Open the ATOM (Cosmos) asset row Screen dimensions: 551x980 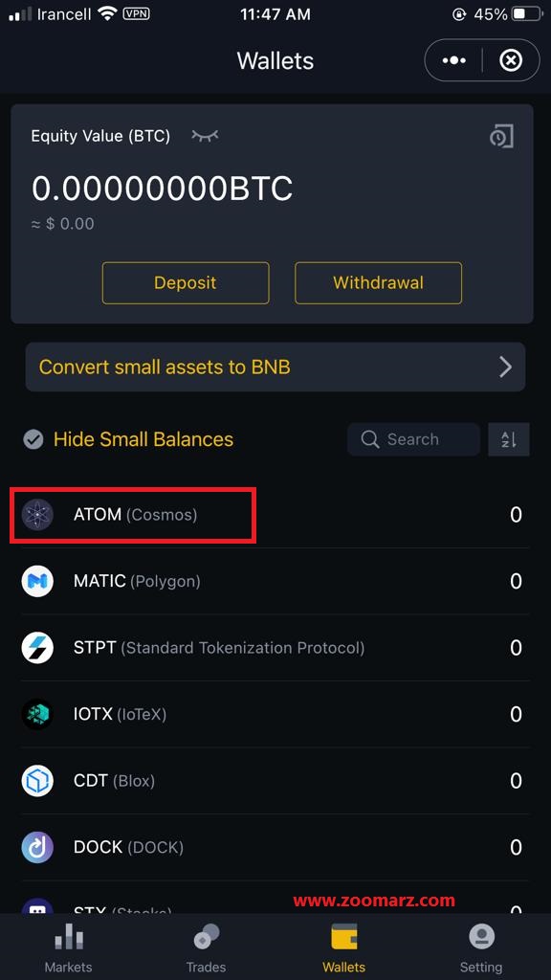(275, 515)
